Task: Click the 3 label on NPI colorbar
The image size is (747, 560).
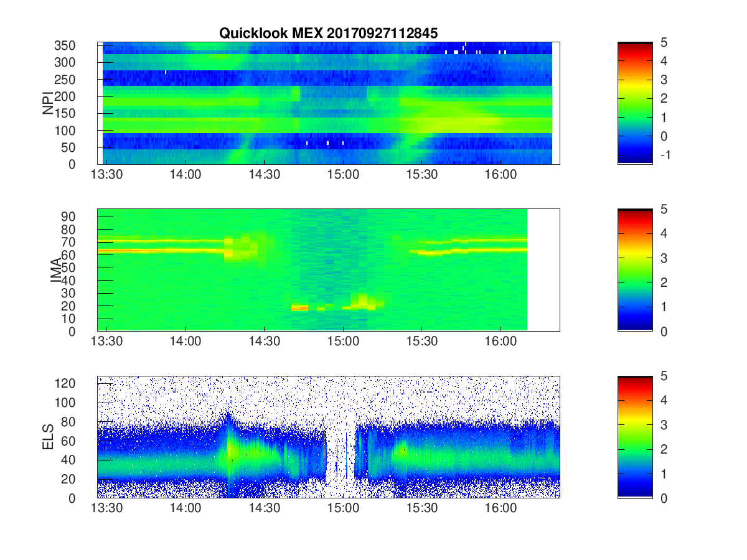Action: pyautogui.click(x=664, y=80)
